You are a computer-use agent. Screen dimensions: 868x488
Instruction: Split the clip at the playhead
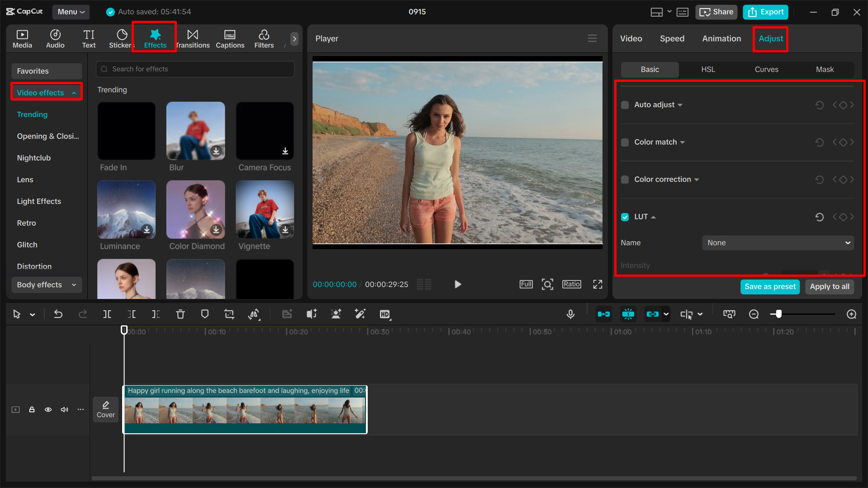[x=107, y=314]
